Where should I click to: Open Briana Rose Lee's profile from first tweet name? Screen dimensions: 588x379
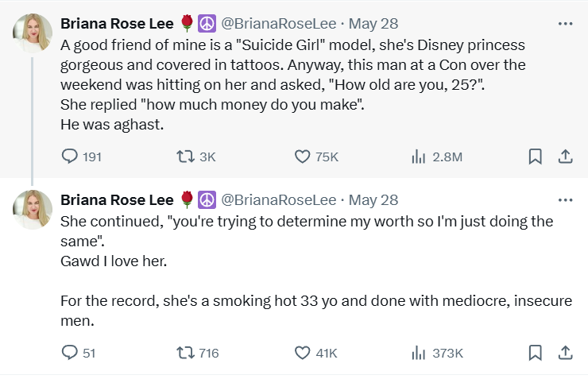click(118, 23)
